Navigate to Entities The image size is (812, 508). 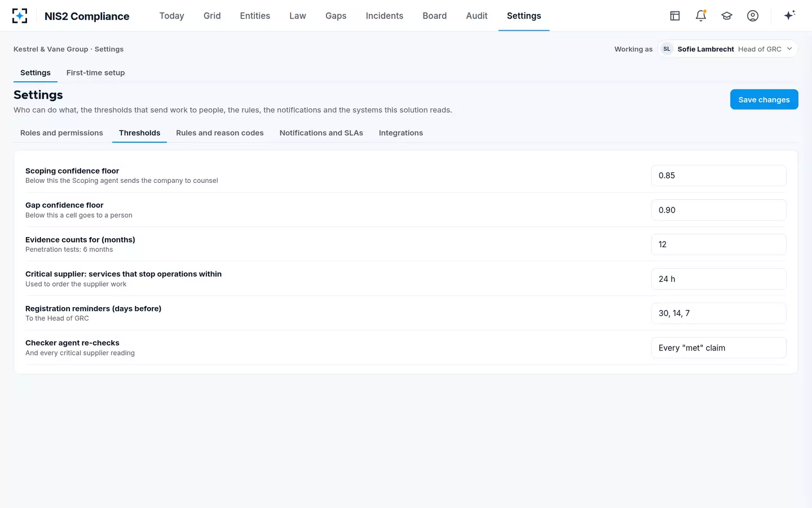255,16
